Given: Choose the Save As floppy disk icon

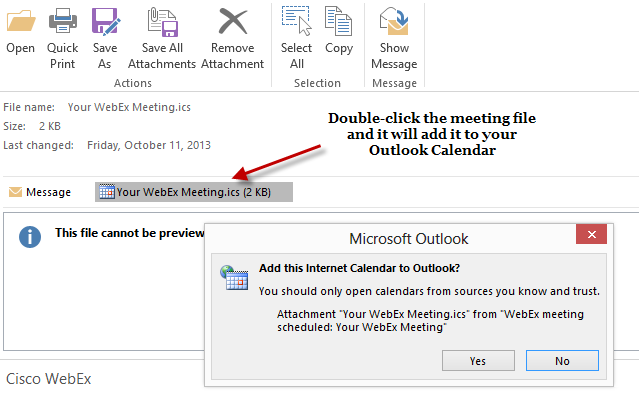Looking at the screenshot, I should 105,21.
